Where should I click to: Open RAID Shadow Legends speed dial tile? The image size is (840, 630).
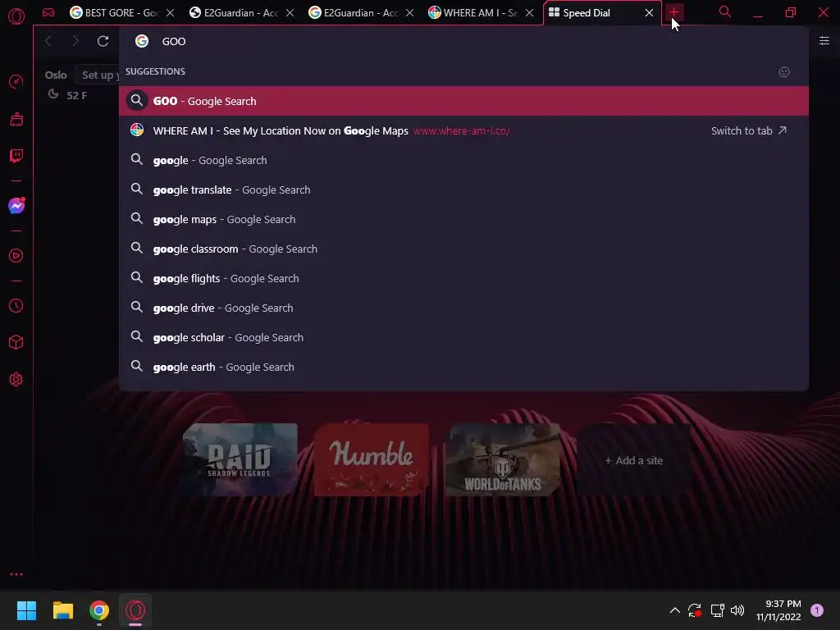240,459
